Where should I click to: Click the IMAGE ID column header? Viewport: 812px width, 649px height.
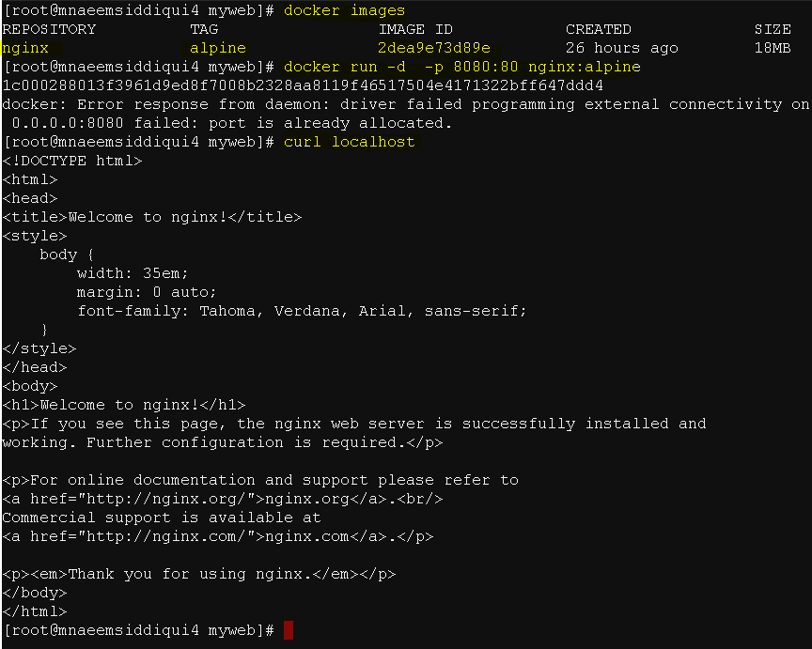(x=415, y=29)
